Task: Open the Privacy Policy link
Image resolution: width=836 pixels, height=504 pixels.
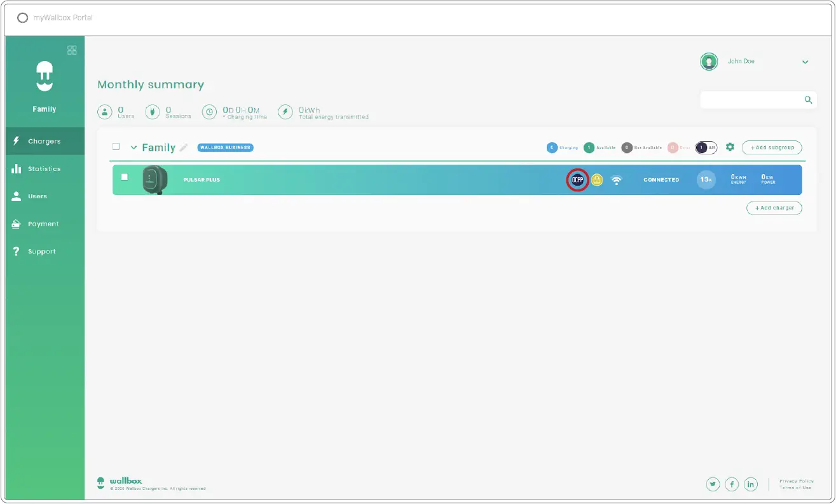Action: coord(797,481)
